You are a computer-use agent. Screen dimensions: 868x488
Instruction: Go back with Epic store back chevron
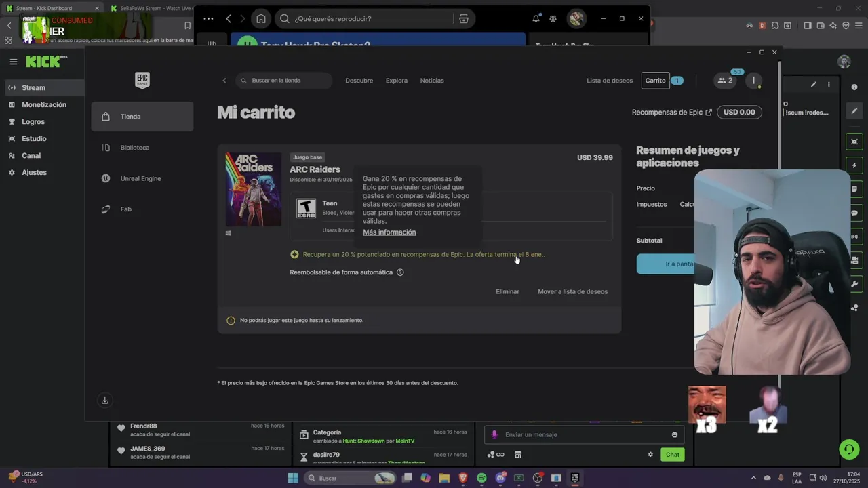[224, 81]
